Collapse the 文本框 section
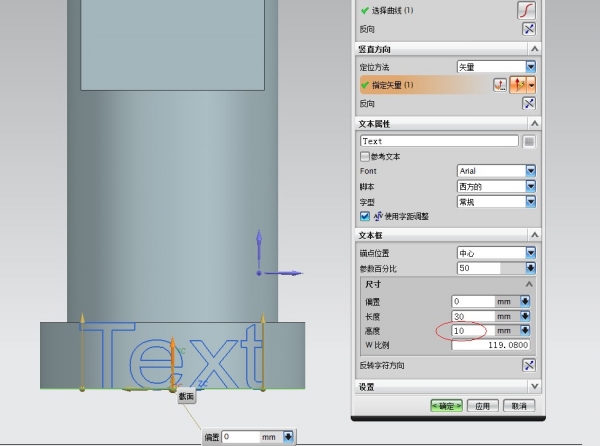Screen dimensions: 600x446 pos(535,234)
